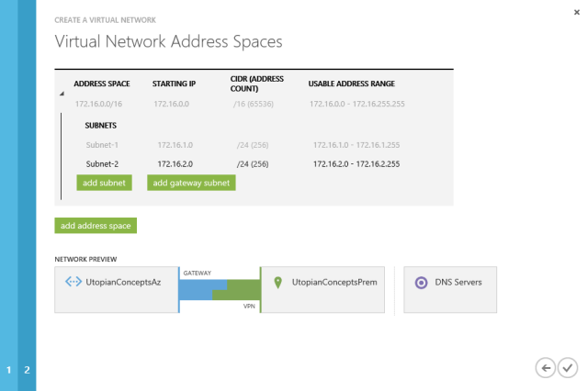Collapse the 172.16.0.0/16 address space triangle
This screenshot has height=391, width=588.
point(62,94)
